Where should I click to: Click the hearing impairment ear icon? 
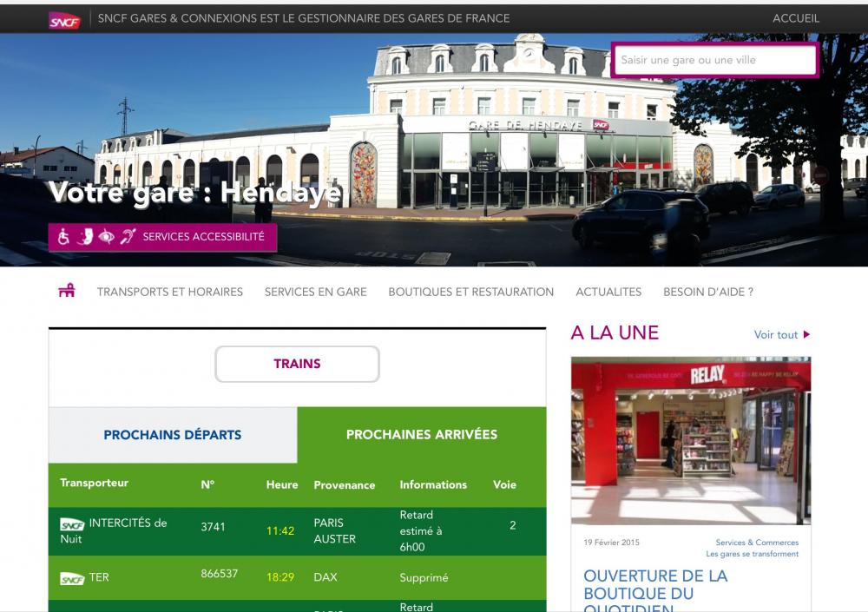[128, 237]
